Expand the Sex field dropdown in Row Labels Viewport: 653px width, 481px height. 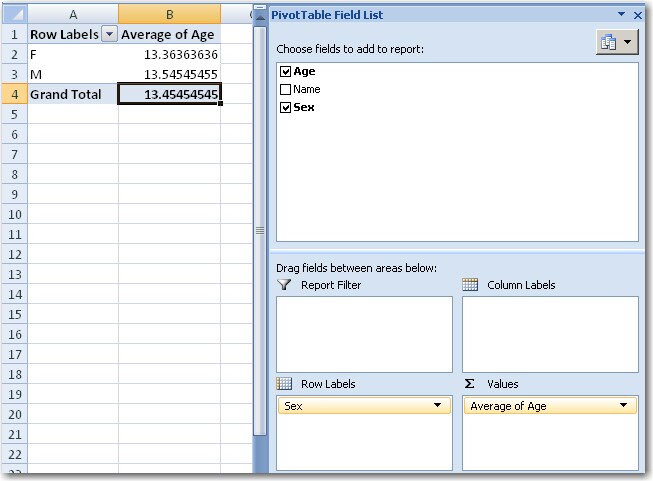(x=438, y=406)
